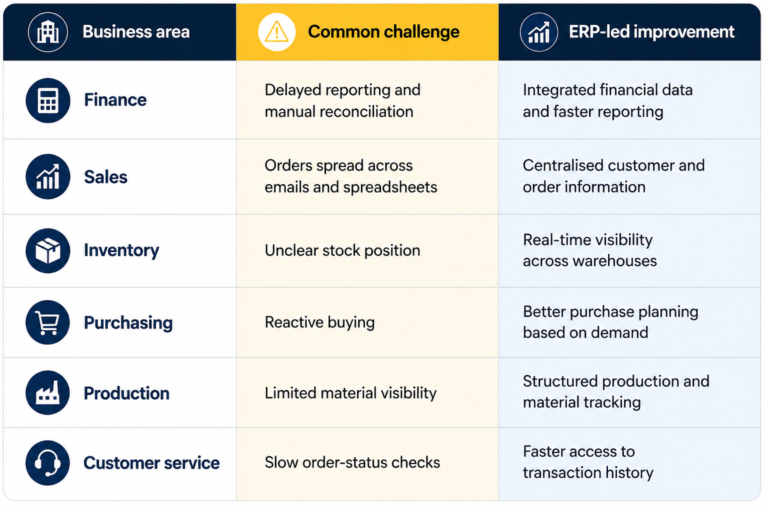Click the Purchasing row label
768x512 pixels.
click(128, 323)
